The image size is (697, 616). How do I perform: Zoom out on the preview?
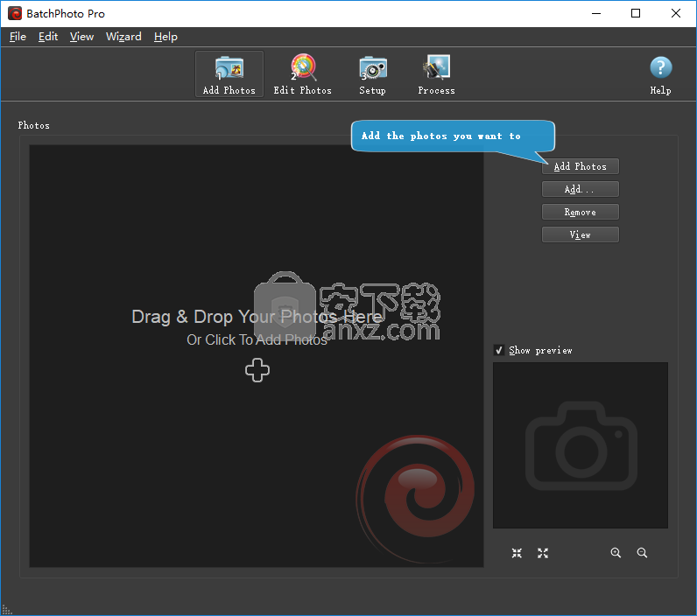[642, 553]
